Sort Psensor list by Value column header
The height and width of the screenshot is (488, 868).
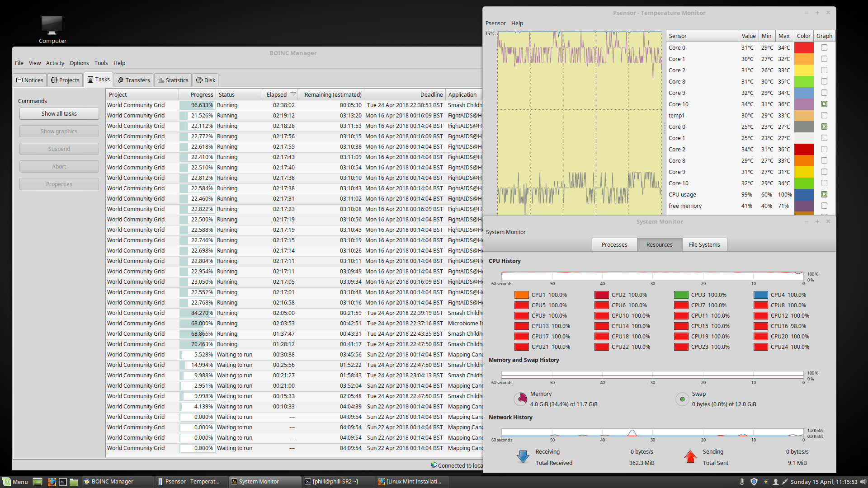[x=749, y=36]
